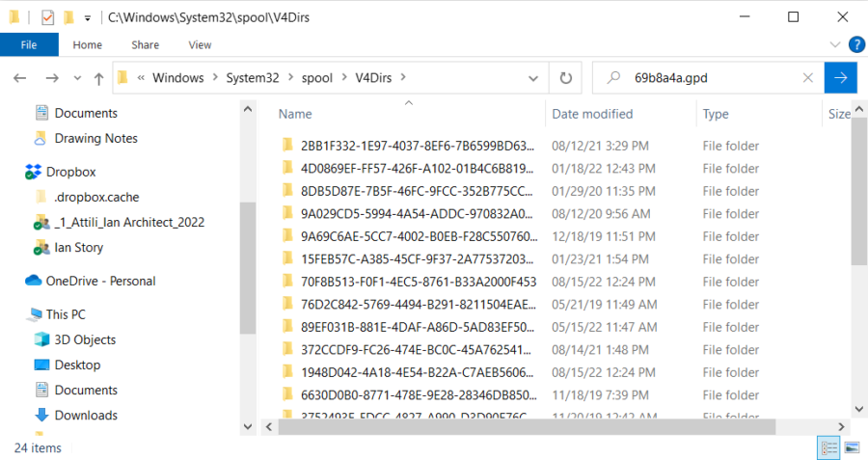The height and width of the screenshot is (460, 868).
Task: Go back with the Back arrow
Action: (20, 78)
